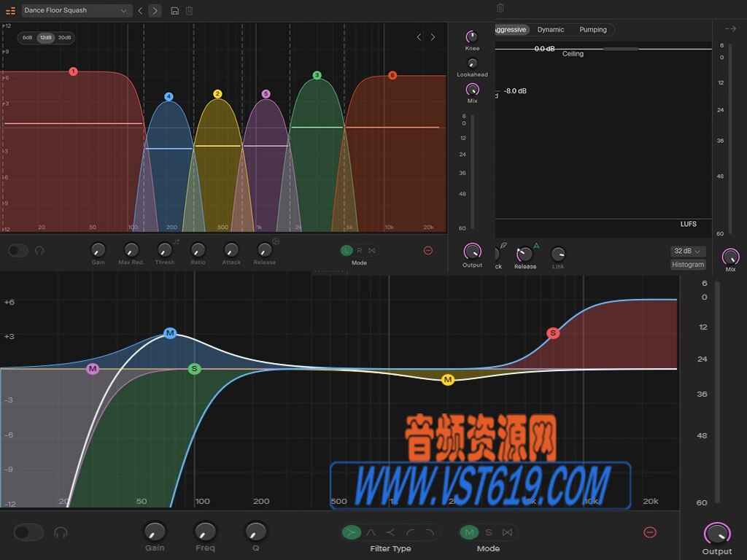Set compressor Mode to mid-side icon
747x560 pixels.
372,251
